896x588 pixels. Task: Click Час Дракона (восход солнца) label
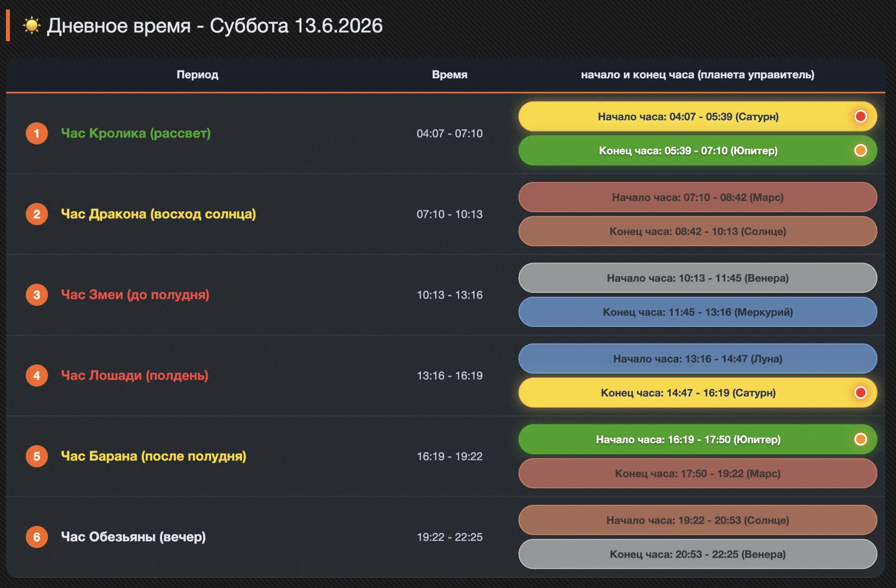tap(159, 214)
